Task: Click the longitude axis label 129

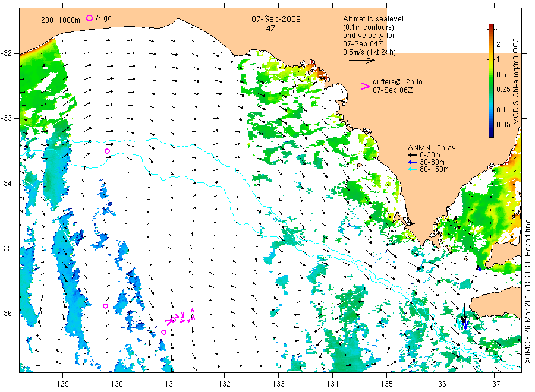Action: point(63,384)
